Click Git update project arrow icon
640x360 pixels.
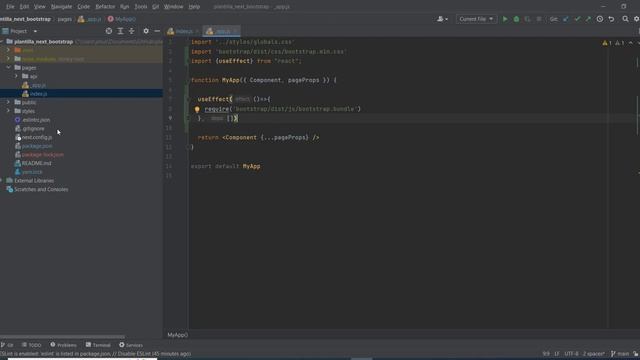[x=566, y=19]
